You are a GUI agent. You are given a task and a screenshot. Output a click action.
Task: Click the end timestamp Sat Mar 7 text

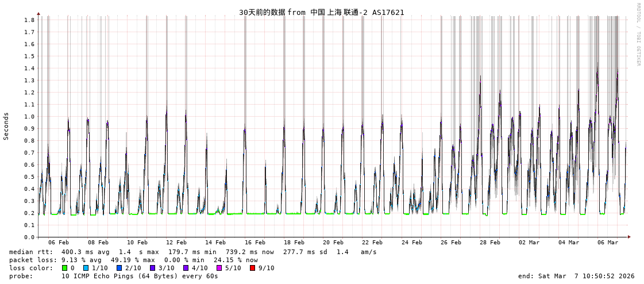[576, 276]
